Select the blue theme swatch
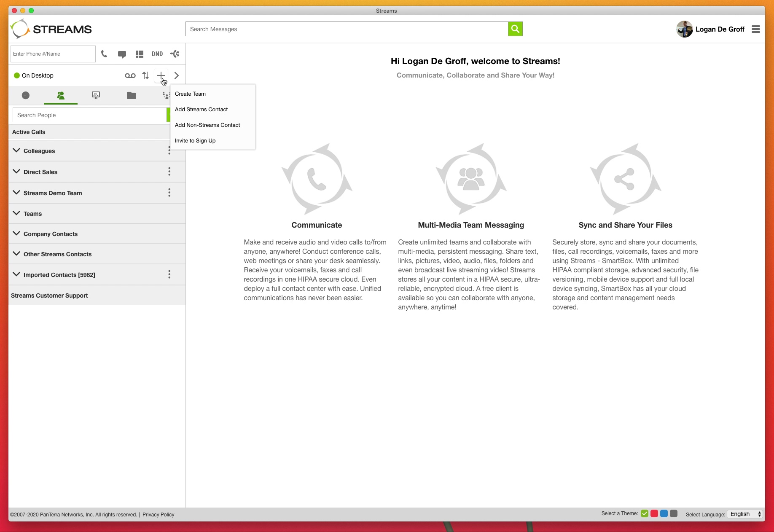The height and width of the screenshot is (532, 774). pos(664,513)
